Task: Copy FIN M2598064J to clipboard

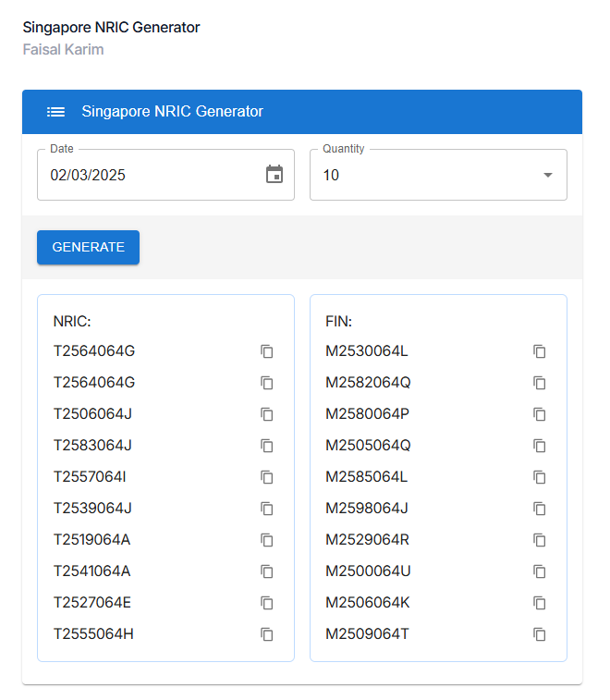Action: [x=540, y=509]
